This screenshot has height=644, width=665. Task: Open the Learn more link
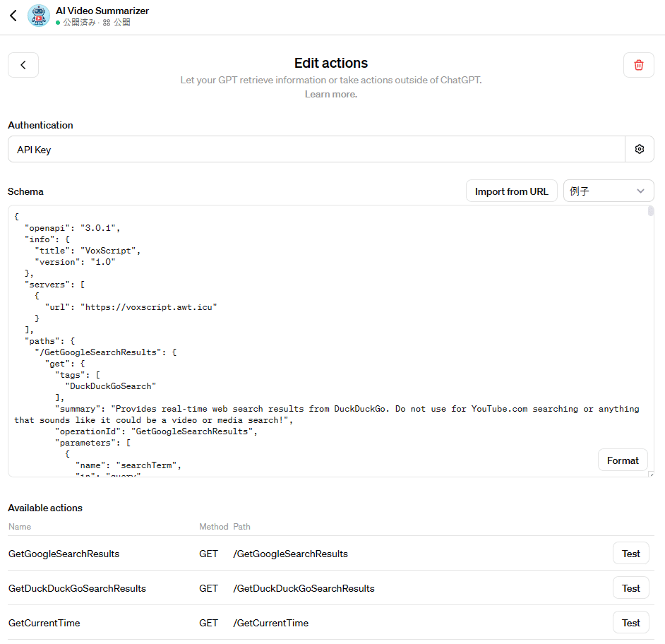[x=330, y=94]
